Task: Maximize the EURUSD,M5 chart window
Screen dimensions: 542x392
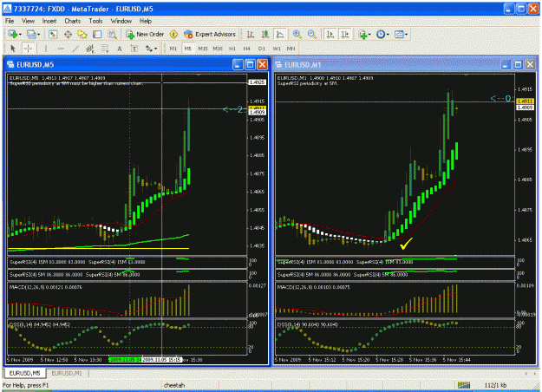Action: pyautogui.click(x=251, y=65)
